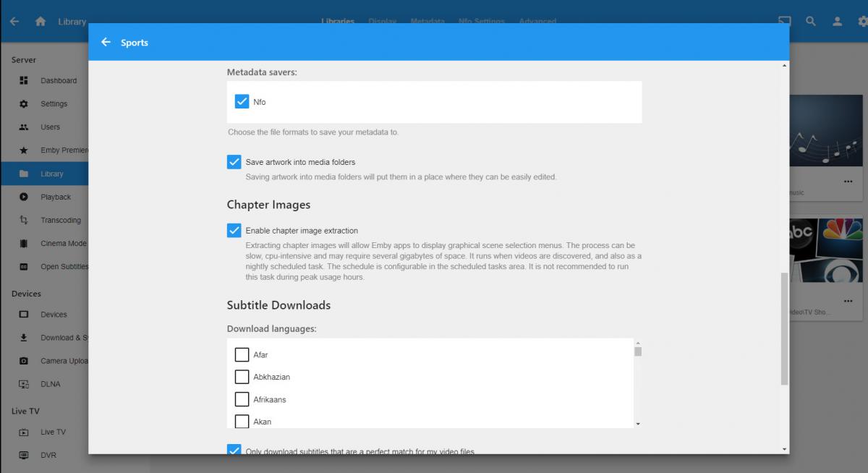Click the Download & Sync icon

pos(24,338)
